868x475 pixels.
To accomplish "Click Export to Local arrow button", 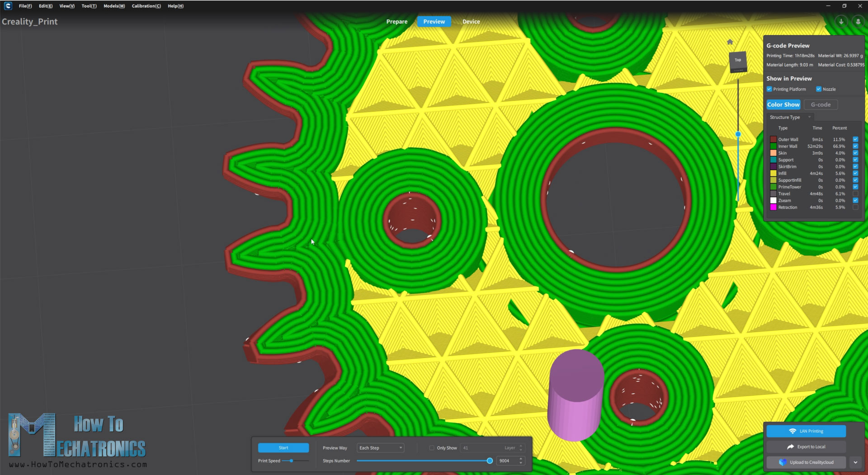I will point(806,447).
